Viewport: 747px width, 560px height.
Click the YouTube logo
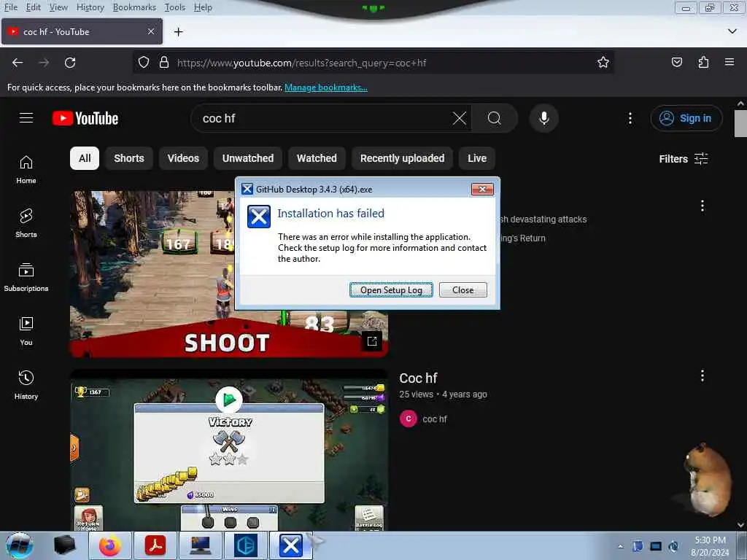tap(85, 118)
